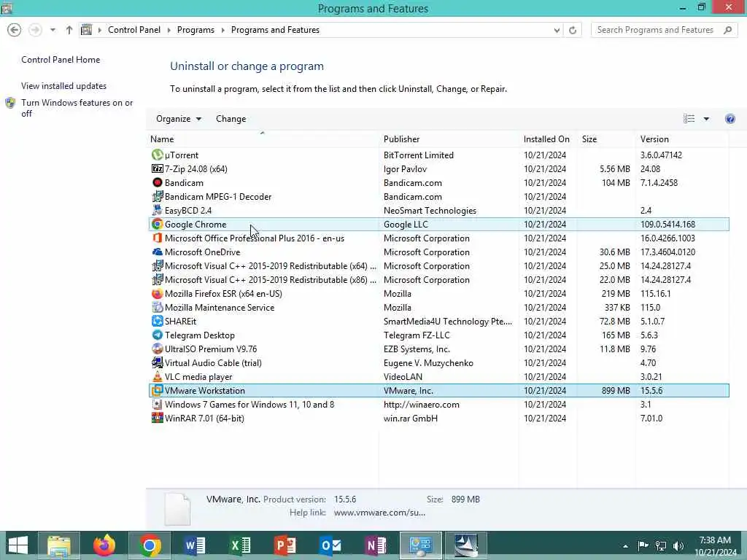This screenshot has height=560, width=747.
Task: Sort by the Version column header
Action: coord(682,139)
